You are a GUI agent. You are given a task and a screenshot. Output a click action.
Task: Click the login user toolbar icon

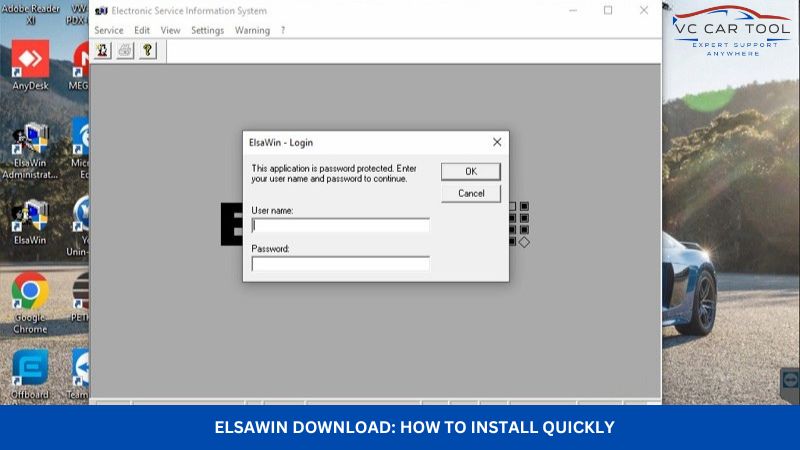103,51
